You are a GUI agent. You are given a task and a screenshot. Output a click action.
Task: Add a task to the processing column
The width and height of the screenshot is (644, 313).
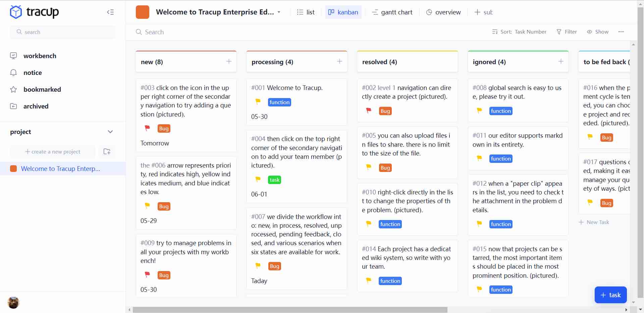339,61
